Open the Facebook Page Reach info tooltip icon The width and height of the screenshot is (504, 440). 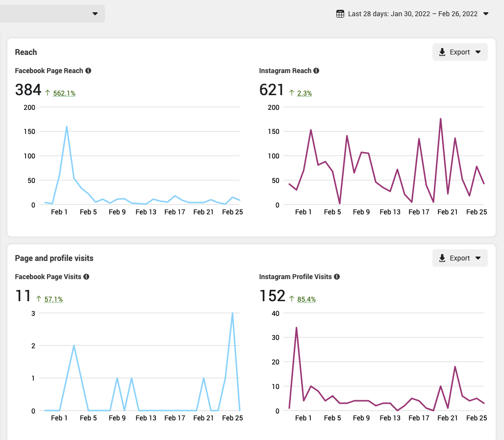[x=88, y=71]
